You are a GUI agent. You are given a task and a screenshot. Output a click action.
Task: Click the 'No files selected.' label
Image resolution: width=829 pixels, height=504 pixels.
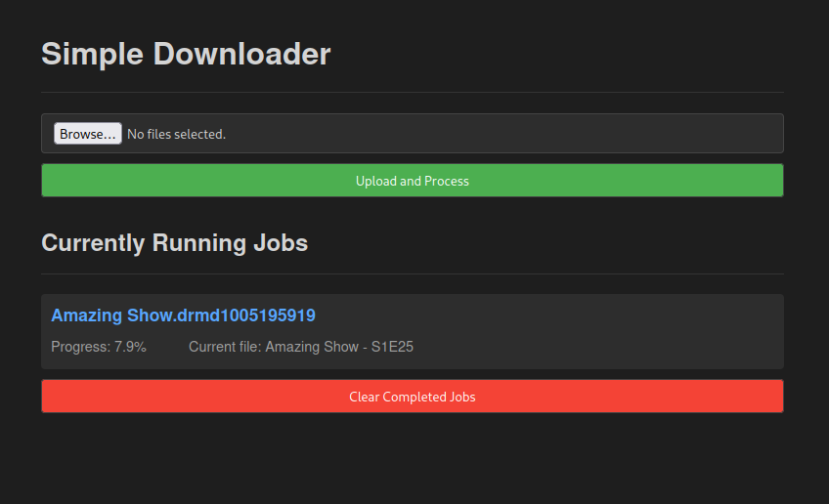pos(176,134)
